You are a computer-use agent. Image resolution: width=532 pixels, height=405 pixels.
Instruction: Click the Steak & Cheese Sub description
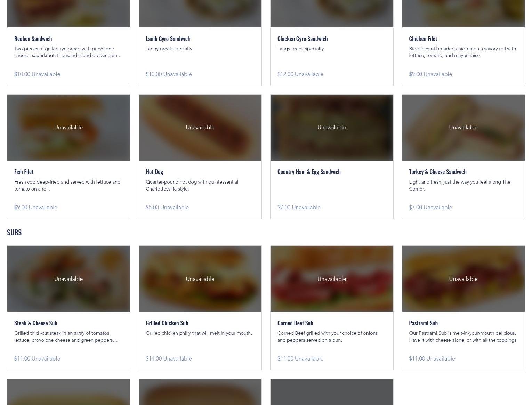[66, 337]
